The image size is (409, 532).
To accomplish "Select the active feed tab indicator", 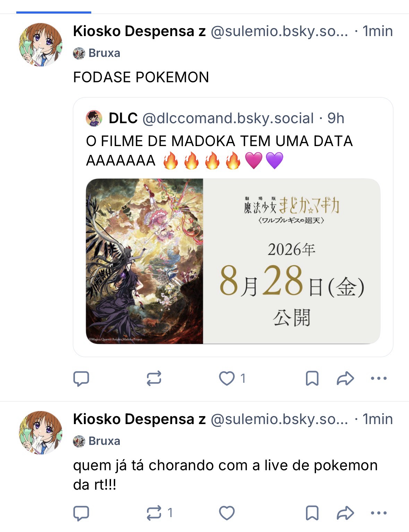I will [54, 12].
